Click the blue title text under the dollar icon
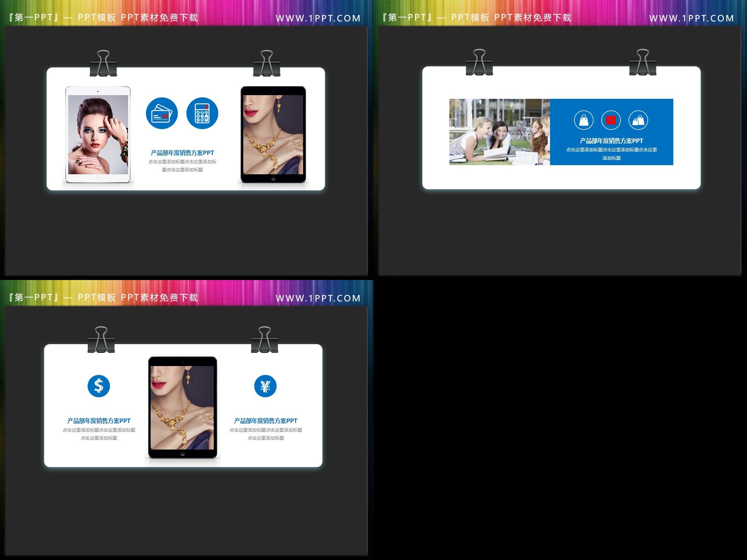 (99, 421)
